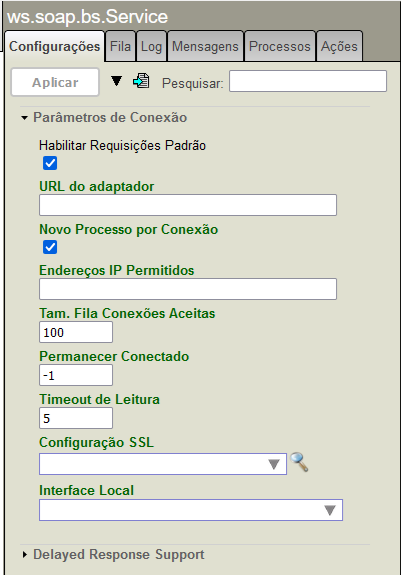Click the Endereços IP Permitidos field

click(x=188, y=289)
